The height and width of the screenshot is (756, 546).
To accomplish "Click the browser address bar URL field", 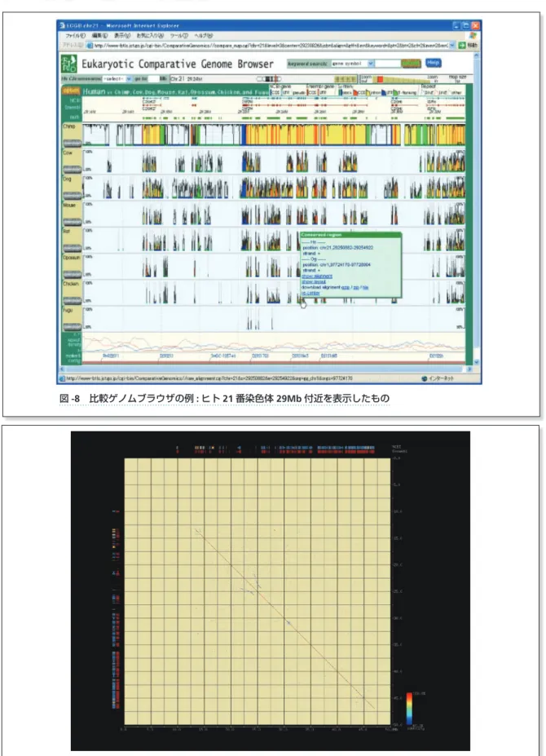I will coord(270,46).
